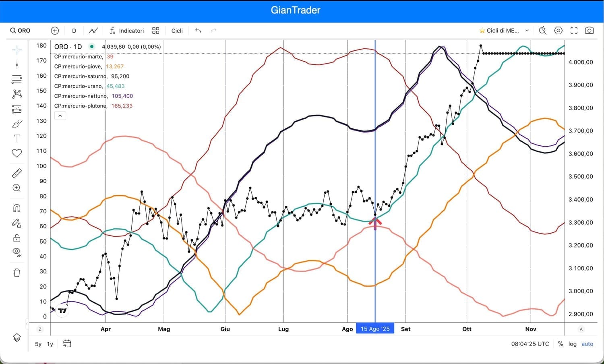Click the 4.000,00 price axis label
Image resolution: width=604 pixels, height=364 pixels.
581,62
